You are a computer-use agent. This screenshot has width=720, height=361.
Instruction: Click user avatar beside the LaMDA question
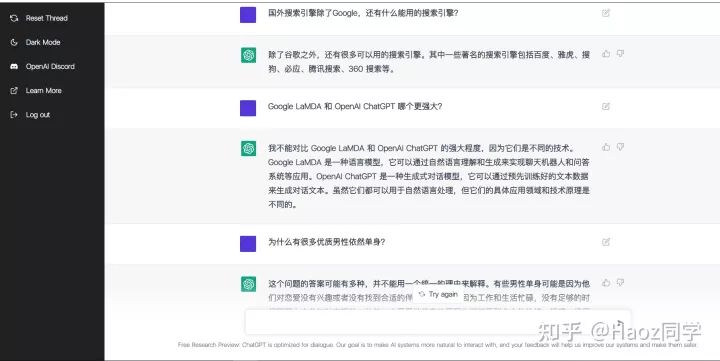248,108
